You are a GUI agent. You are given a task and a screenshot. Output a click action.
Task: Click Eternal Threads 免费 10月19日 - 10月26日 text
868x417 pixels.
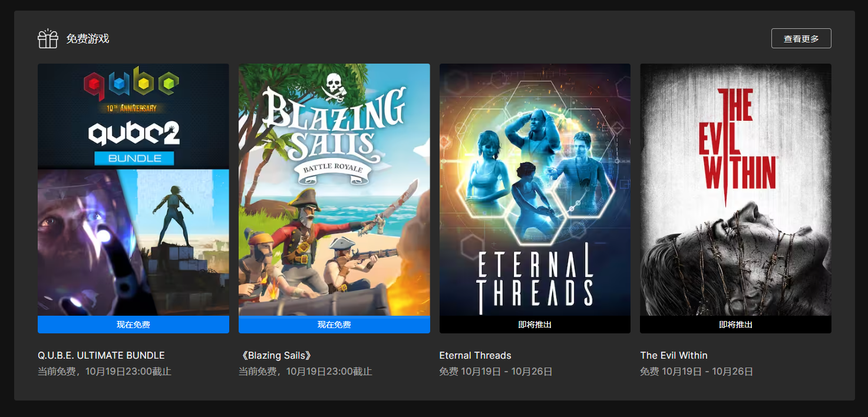pyautogui.click(x=496, y=372)
